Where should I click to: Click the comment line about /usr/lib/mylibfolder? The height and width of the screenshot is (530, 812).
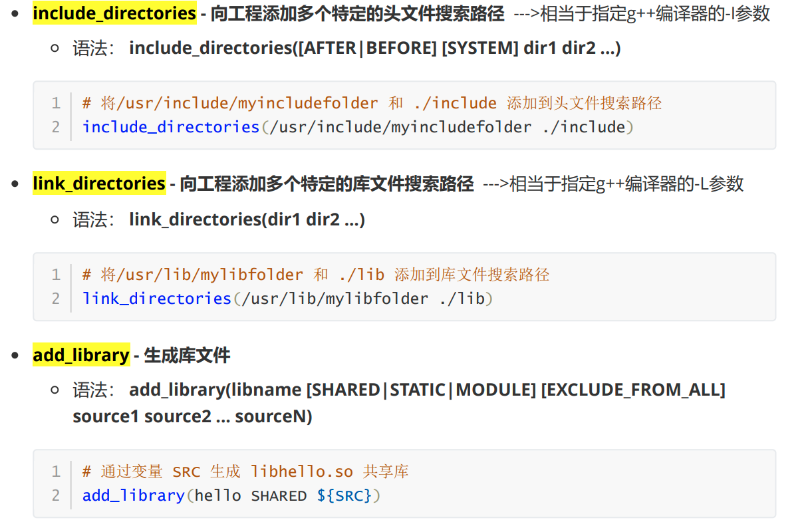click(316, 275)
